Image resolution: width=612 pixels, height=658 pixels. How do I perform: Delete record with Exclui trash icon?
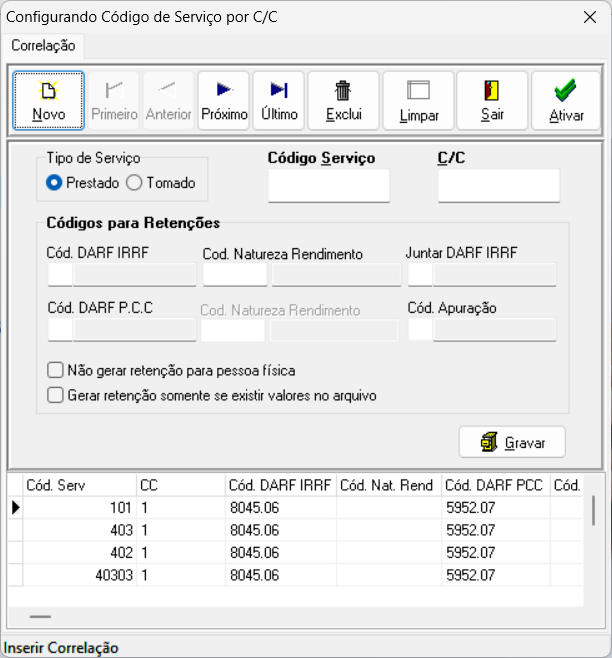[x=343, y=100]
